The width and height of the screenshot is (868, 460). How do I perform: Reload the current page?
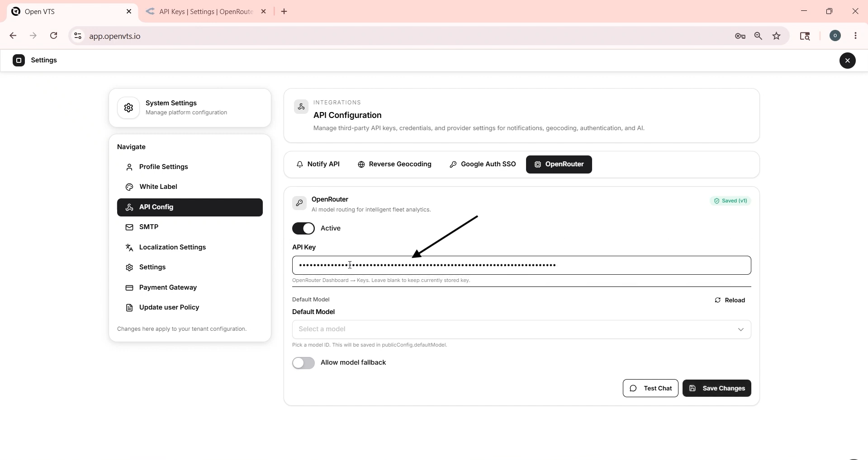coord(53,36)
